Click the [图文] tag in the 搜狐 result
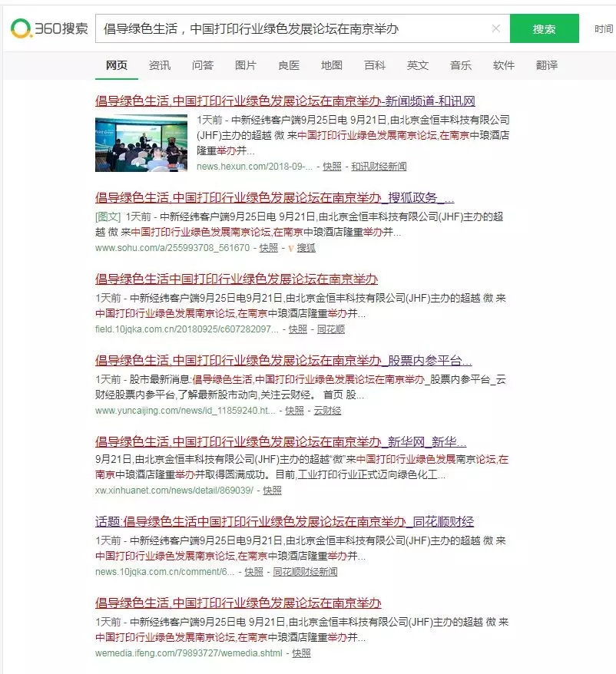 [108, 216]
